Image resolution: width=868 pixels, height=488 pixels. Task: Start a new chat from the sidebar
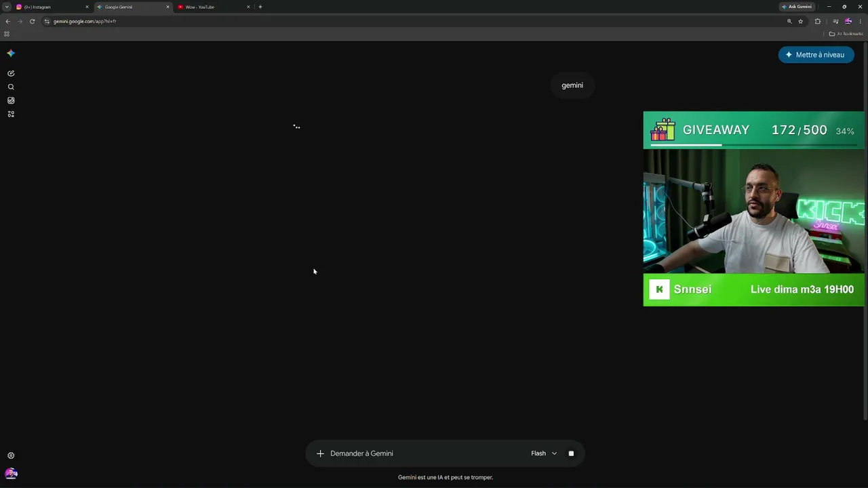point(11,73)
